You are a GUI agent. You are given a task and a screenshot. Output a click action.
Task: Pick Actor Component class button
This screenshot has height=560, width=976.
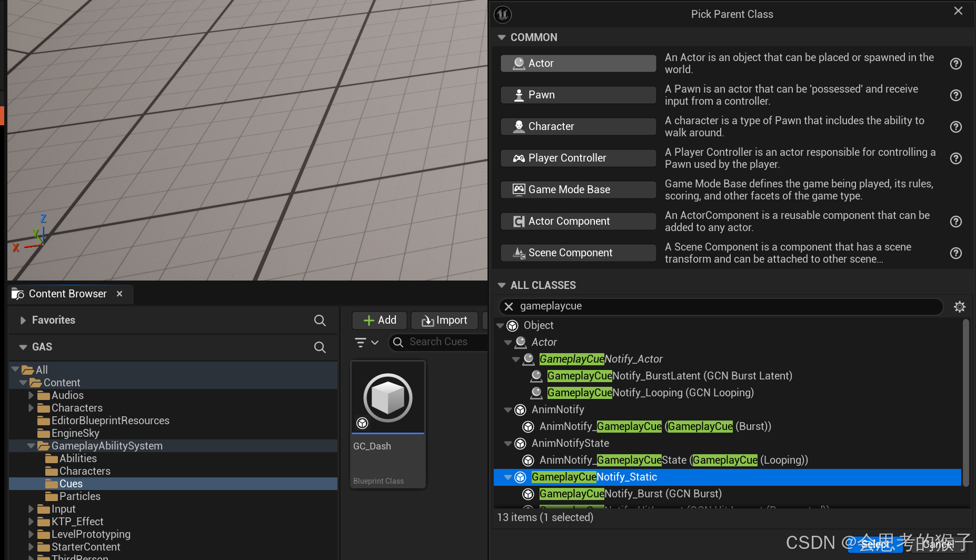pos(578,221)
